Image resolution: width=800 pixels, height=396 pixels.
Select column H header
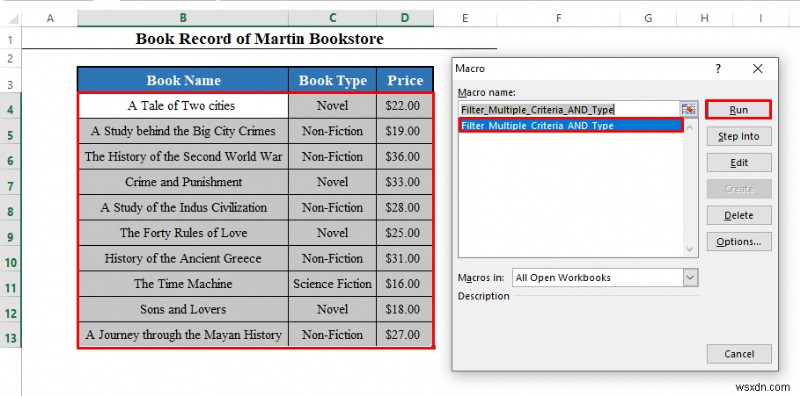[x=704, y=18]
